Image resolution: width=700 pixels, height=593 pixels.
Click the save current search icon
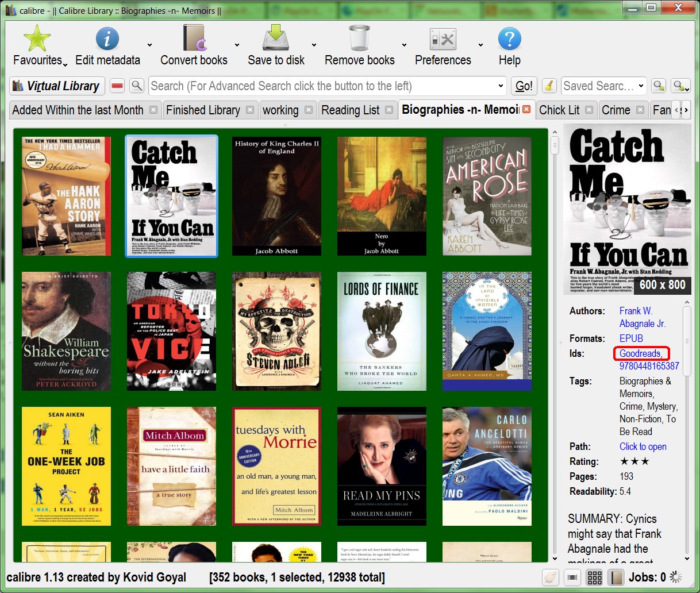680,86
